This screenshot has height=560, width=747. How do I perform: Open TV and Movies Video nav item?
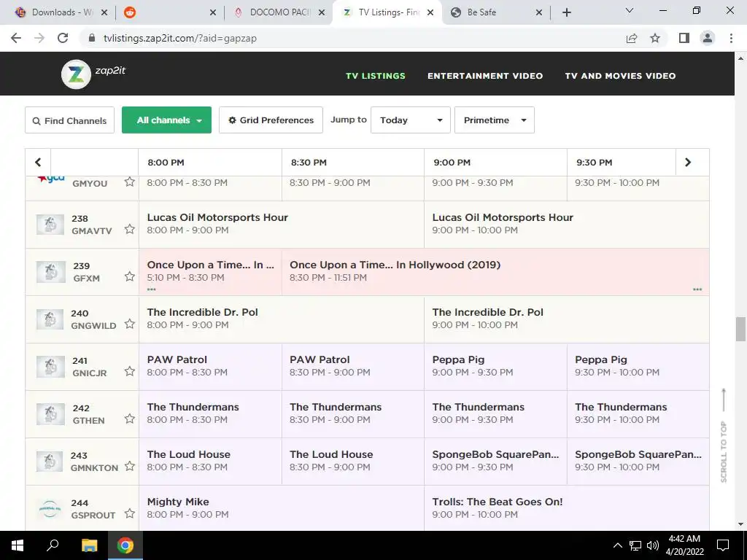(620, 76)
